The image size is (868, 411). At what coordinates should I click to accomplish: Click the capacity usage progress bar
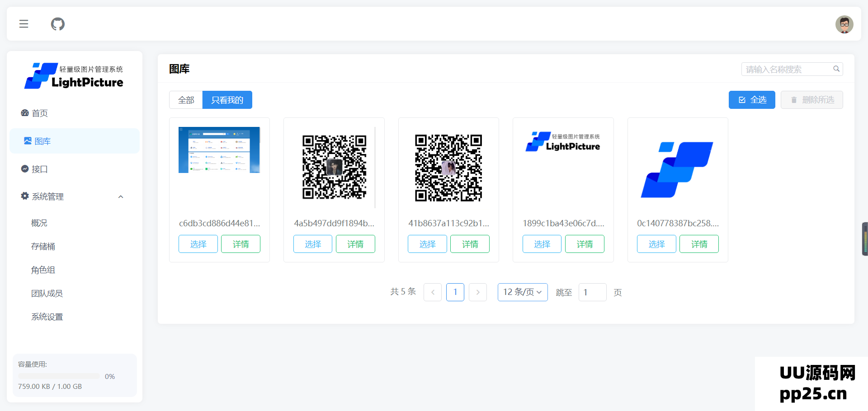[x=59, y=376]
